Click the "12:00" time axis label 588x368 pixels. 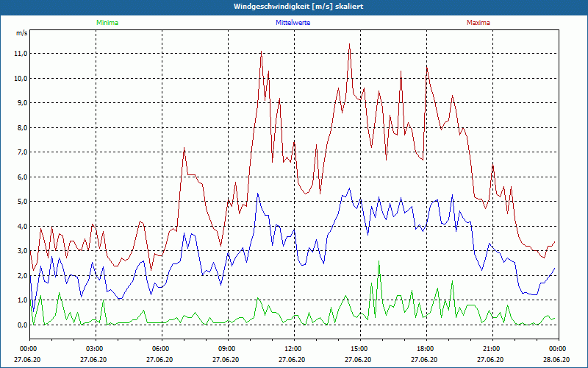pyautogui.click(x=292, y=349)
